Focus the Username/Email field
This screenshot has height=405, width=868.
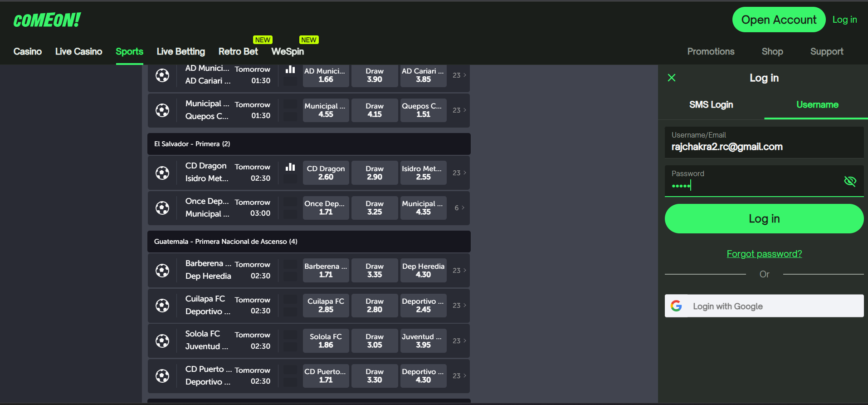point(764,142)
